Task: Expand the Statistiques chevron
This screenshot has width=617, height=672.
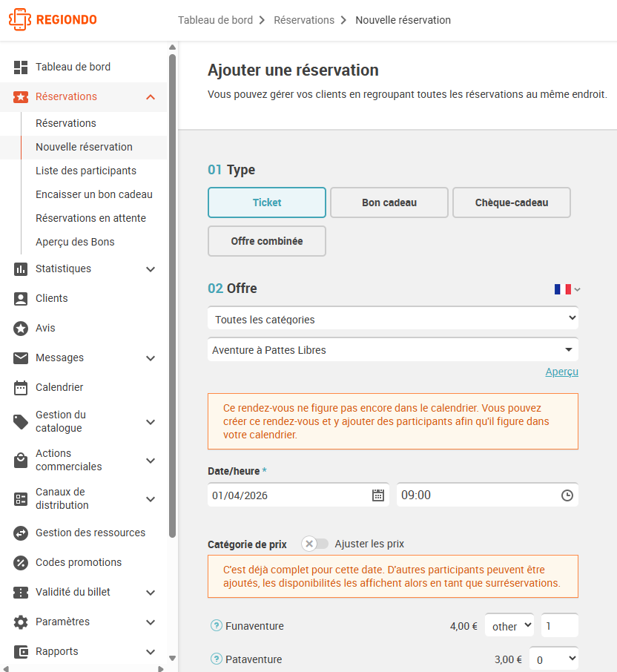Action: click(151, 269)
